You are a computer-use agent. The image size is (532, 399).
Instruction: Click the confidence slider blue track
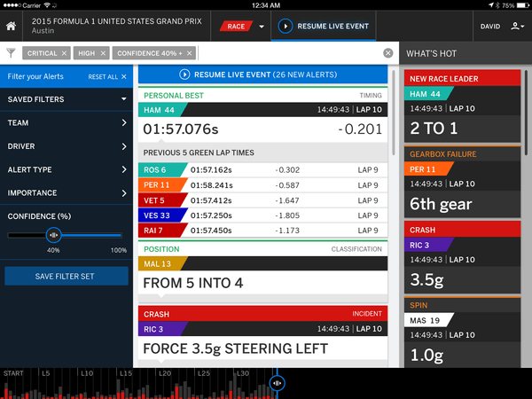tap(91, 235)
